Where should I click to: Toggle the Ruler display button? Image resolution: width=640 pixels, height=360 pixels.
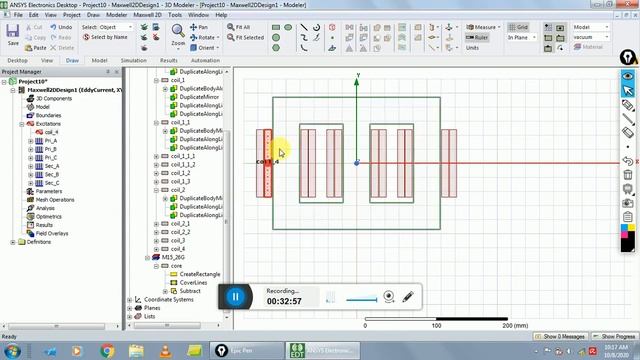(x=477, y=38)
